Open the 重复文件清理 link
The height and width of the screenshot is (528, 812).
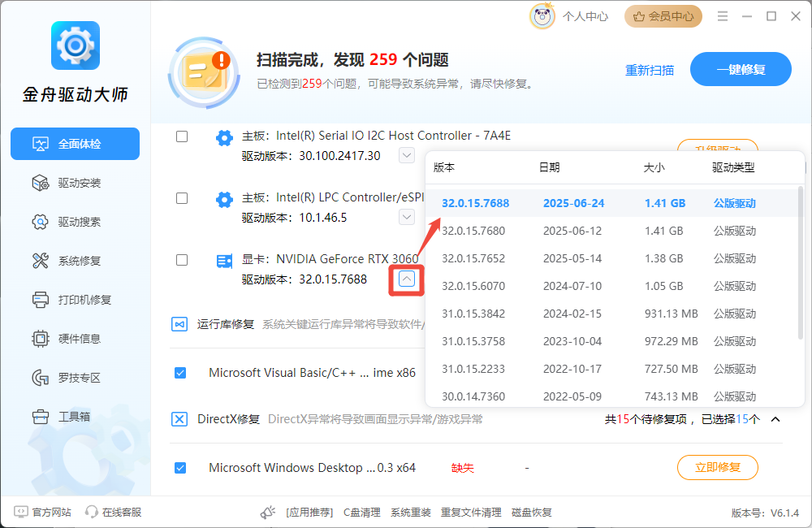pyautogui.click(x=471, y=513)
